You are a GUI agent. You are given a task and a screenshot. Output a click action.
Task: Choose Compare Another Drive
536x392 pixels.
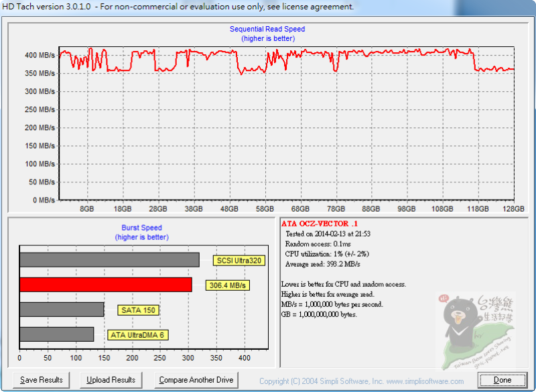[196, 380]
